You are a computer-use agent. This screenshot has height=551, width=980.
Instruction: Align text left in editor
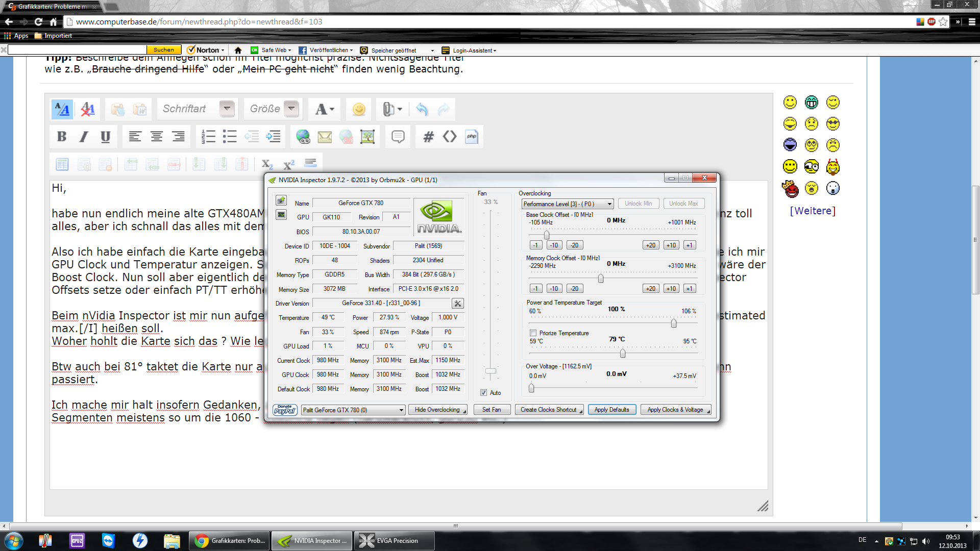tap(135, 136)
